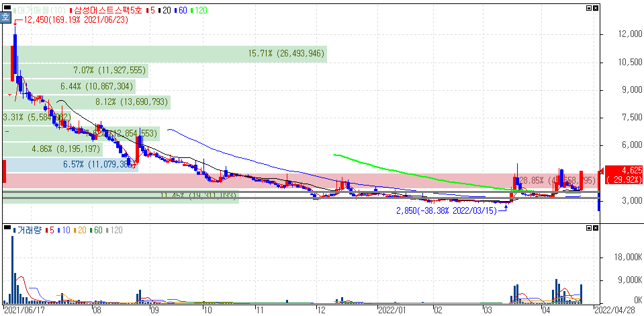Click the blue '호' button

click(6, 17)
